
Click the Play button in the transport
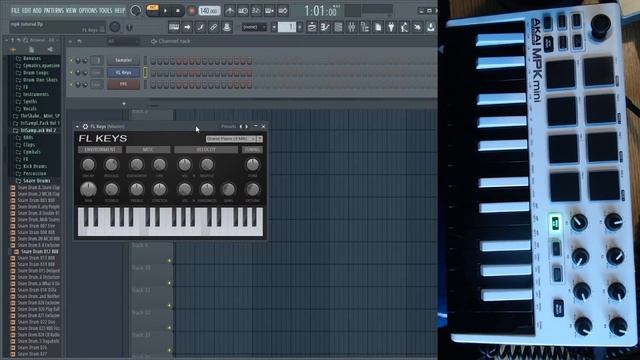coord(165,11)
